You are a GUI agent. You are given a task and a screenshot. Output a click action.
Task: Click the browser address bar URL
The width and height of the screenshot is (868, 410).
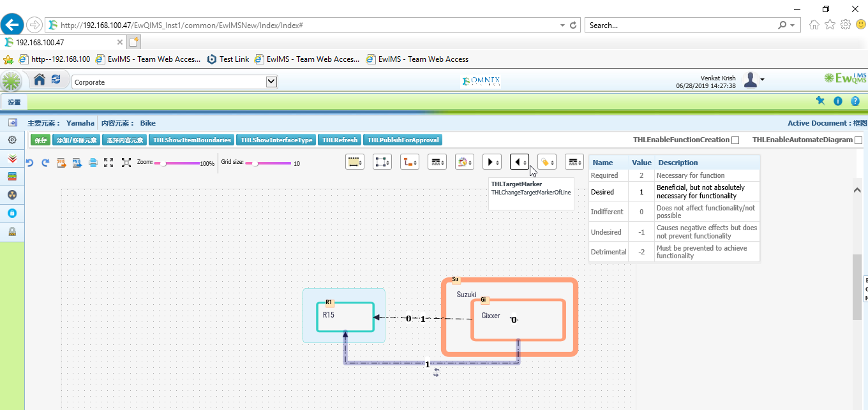(181, 26)
